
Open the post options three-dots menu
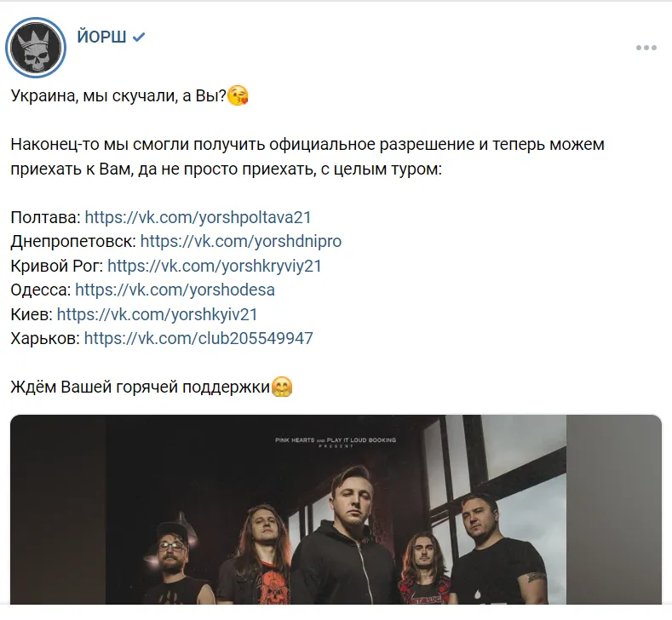tap(646, 48)
